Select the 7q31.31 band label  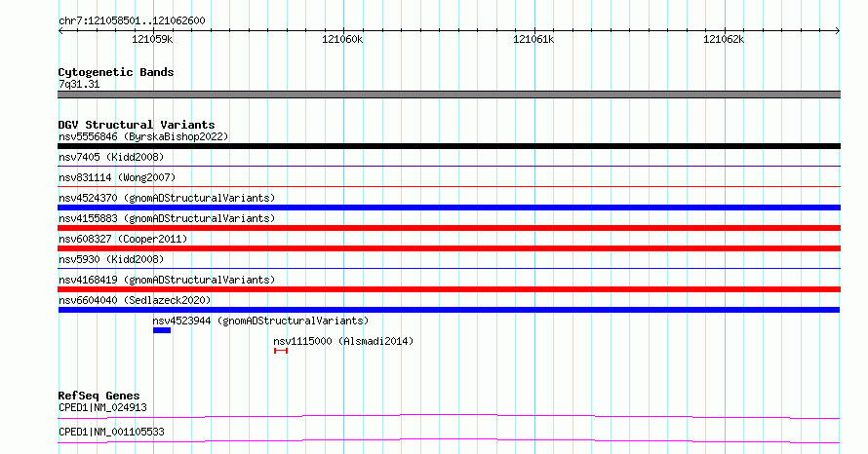click(79, 84)
